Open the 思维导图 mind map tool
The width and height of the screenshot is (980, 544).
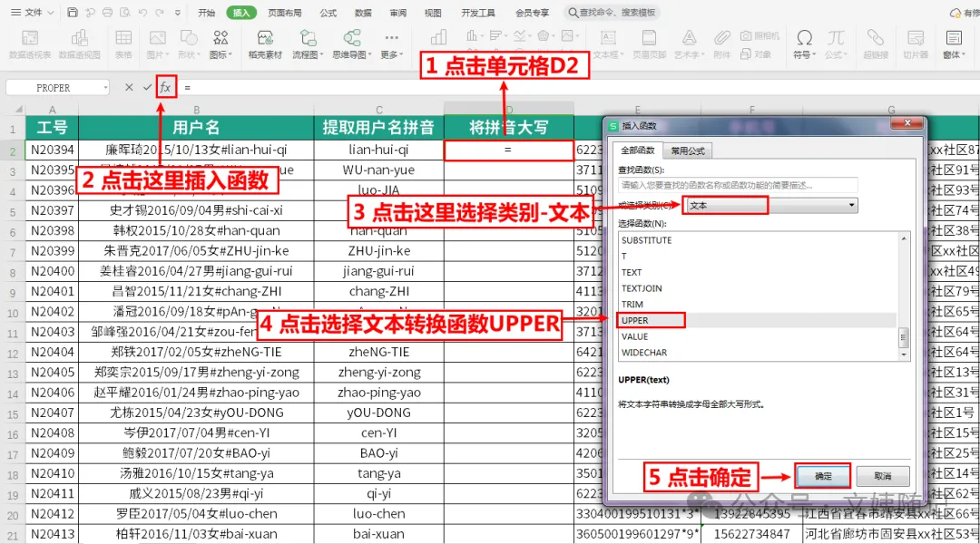tap(351, 44)
